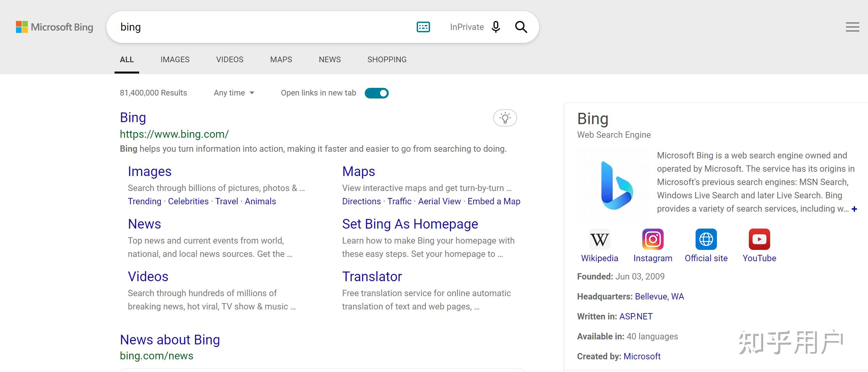Screen dimensions: 868x372
Task: Click the Embed a Map link
Action: tap(494, 202)
